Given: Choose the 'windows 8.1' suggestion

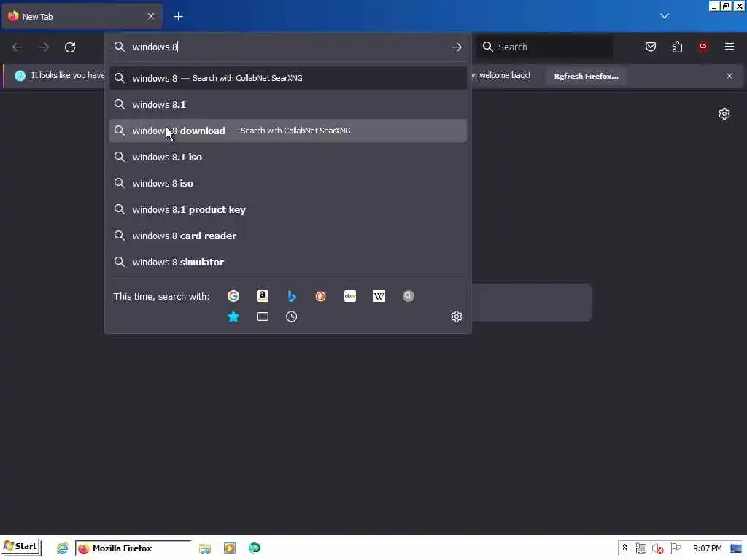Looking at the screenshot, I should (x=287, y=104).
